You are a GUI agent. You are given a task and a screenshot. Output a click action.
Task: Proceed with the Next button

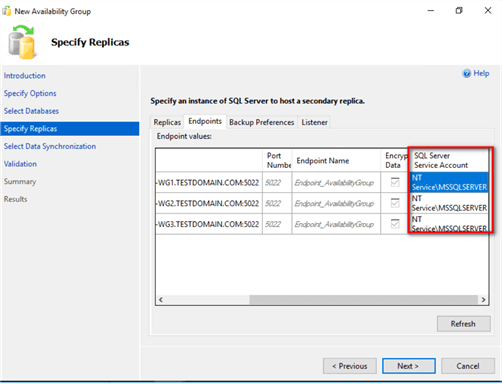[x=409, y=366]
